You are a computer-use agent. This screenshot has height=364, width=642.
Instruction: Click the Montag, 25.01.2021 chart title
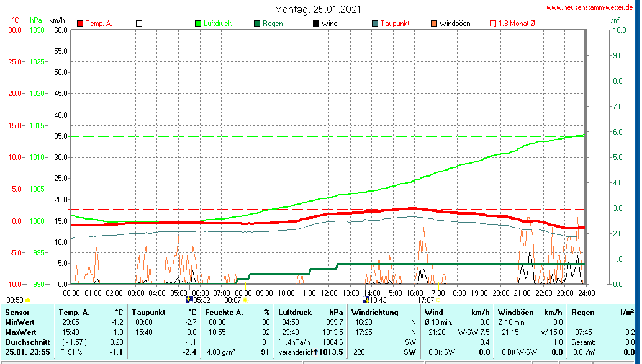tap(319, 10)
